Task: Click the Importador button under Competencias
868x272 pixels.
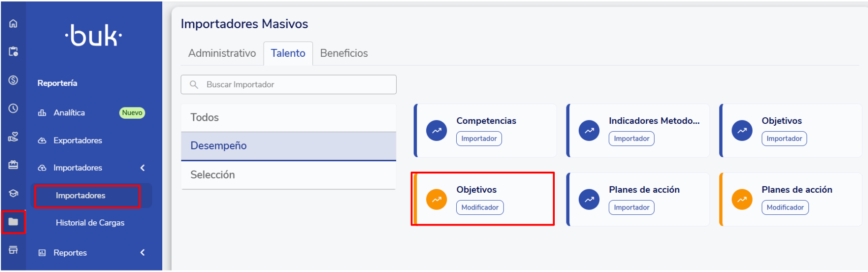Action: 479,139
